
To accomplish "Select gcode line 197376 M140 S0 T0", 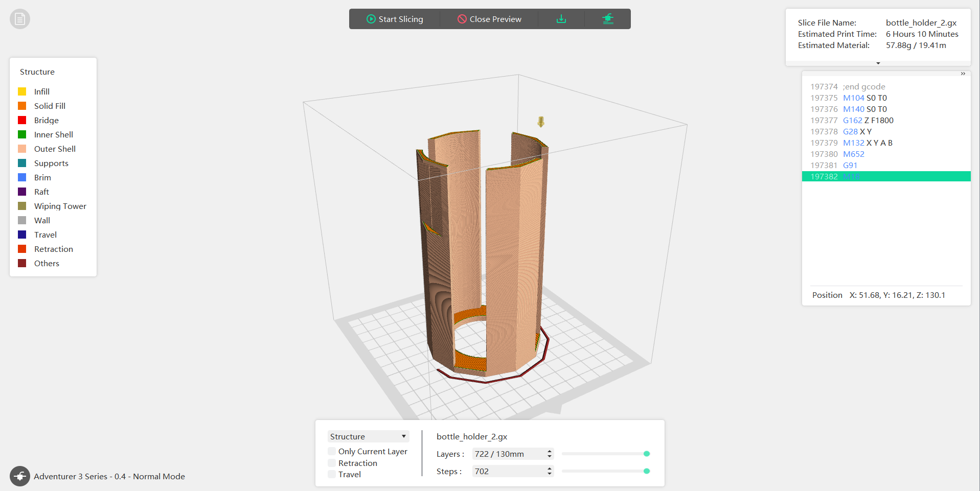I will (886, 109).
